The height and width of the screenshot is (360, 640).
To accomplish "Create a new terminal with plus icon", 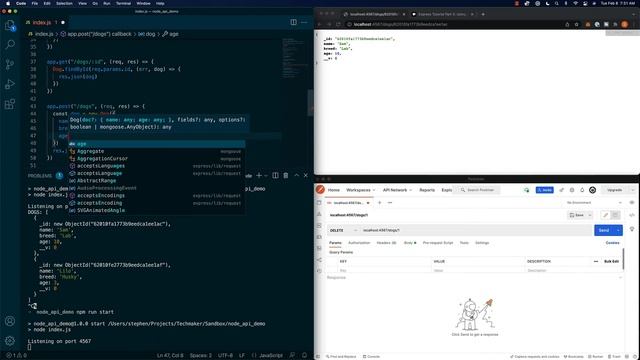I will [259, 176].
